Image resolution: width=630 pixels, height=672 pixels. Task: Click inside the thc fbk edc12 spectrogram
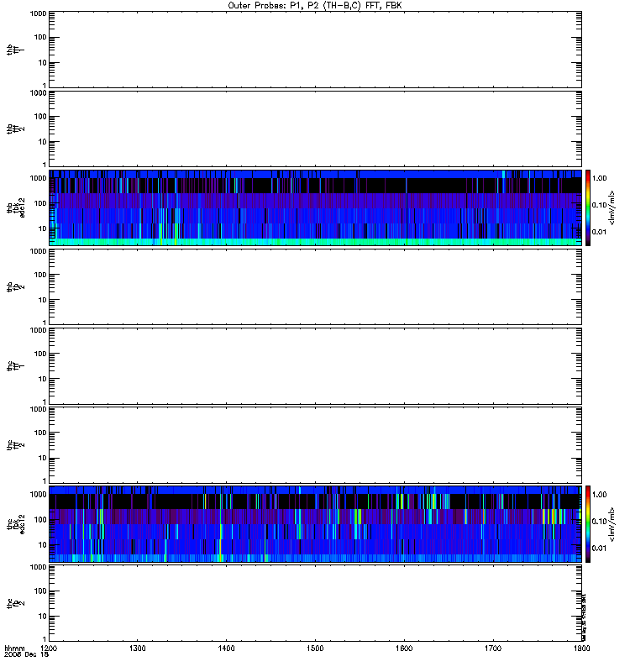(315, 524)
